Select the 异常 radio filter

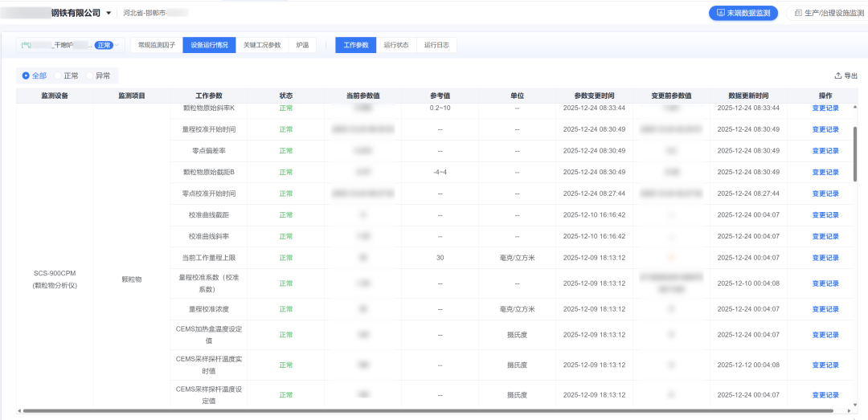tap(90, 75)
